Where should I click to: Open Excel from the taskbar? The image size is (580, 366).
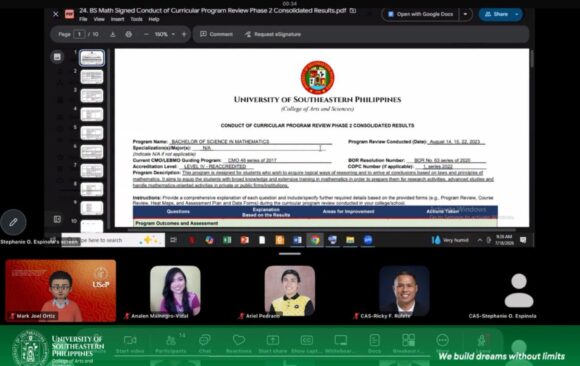coord(227,240)
